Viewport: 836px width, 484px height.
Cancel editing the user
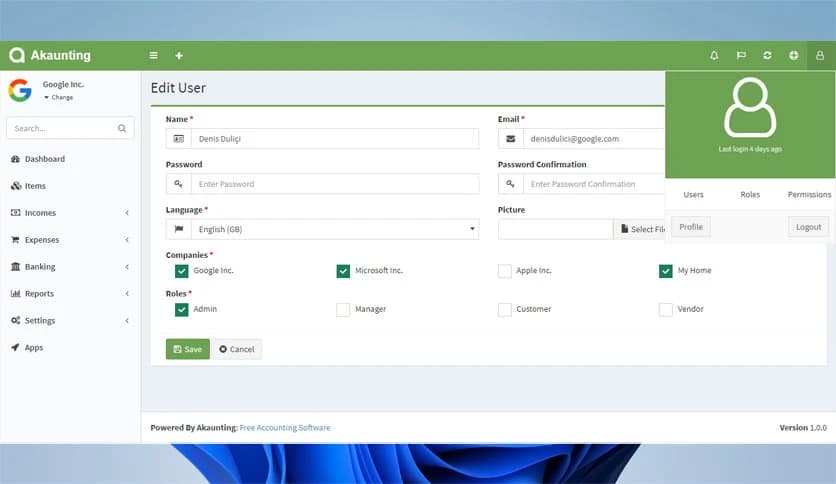tap(237, 349)
